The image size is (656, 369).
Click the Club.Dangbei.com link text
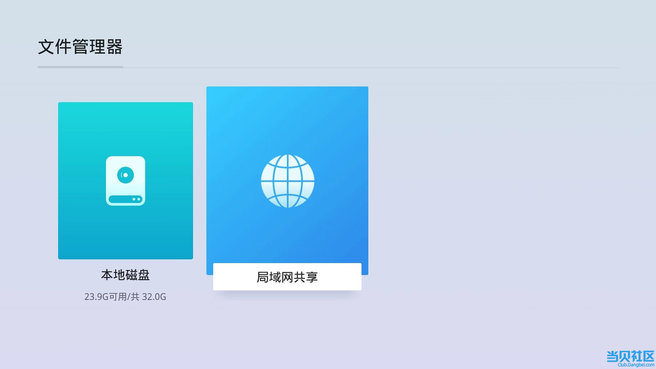pyautogui.click(x=636, y=365)
